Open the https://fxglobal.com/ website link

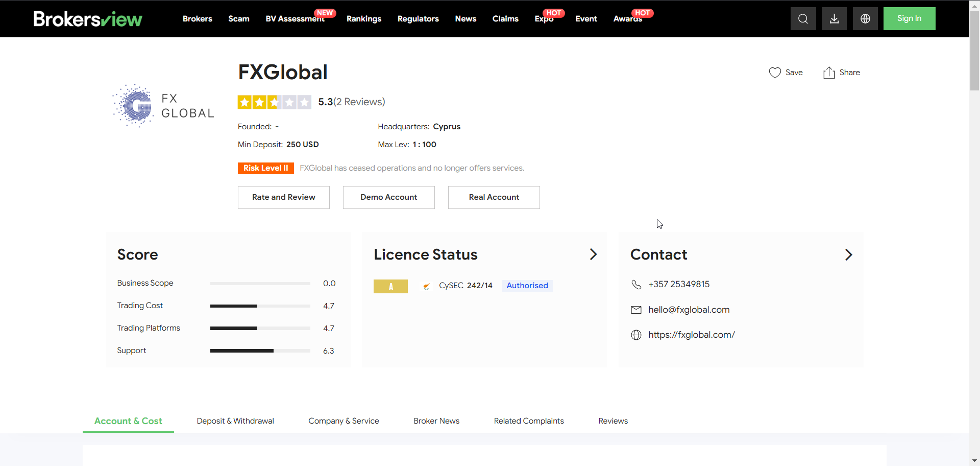click(692, 335)
